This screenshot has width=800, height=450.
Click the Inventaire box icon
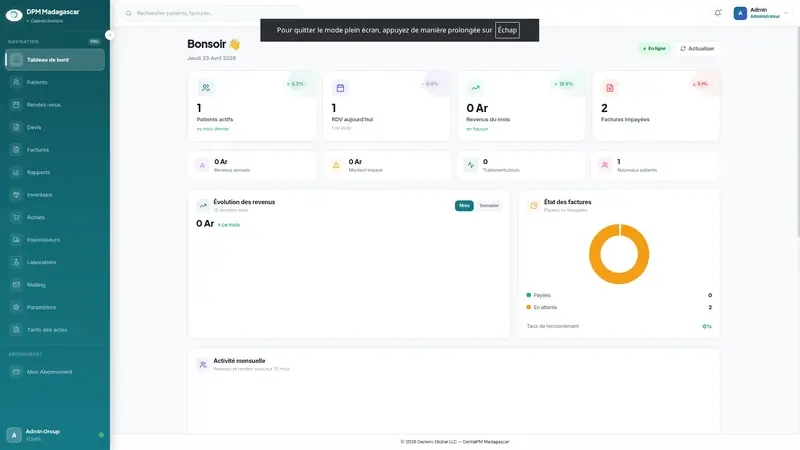16,194
